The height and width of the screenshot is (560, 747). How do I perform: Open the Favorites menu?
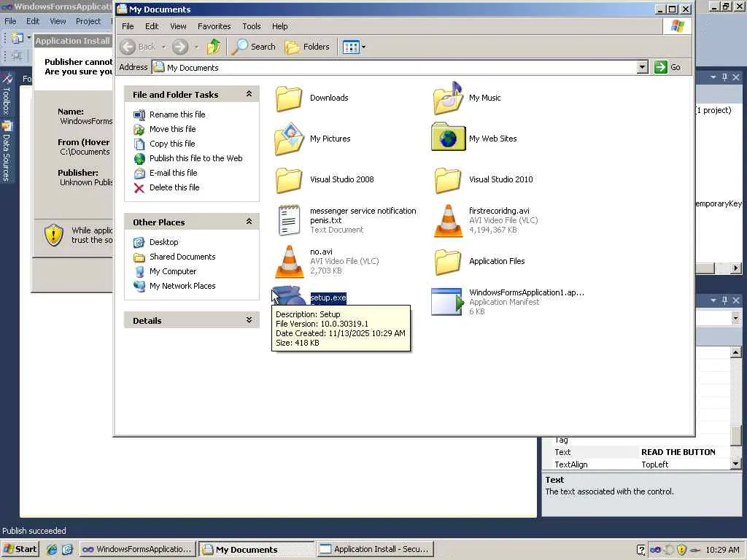(214, 26)
